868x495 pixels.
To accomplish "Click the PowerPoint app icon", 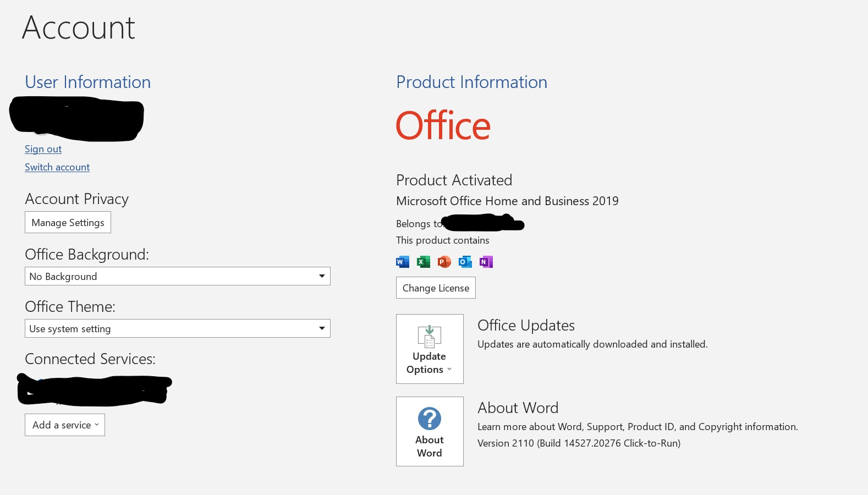I will tap(444, 262).
